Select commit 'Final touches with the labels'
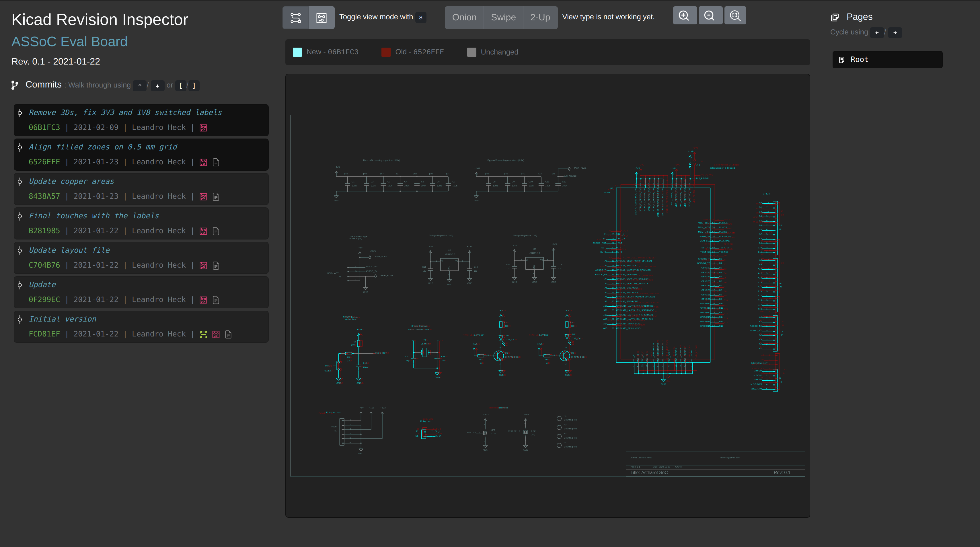 click(x=94, y=216)
